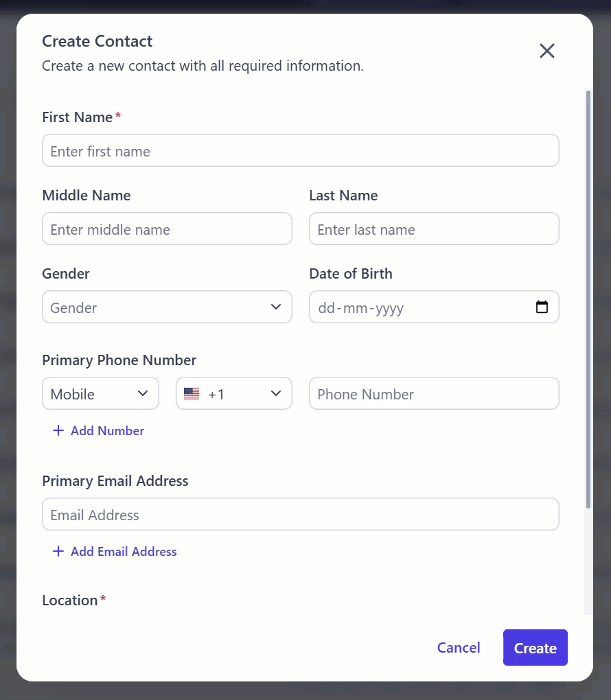The width and height of the screenshot is (611, 700).
Task: Click the dd-mm-yyyy date of birth field
Action: point(434,307)
